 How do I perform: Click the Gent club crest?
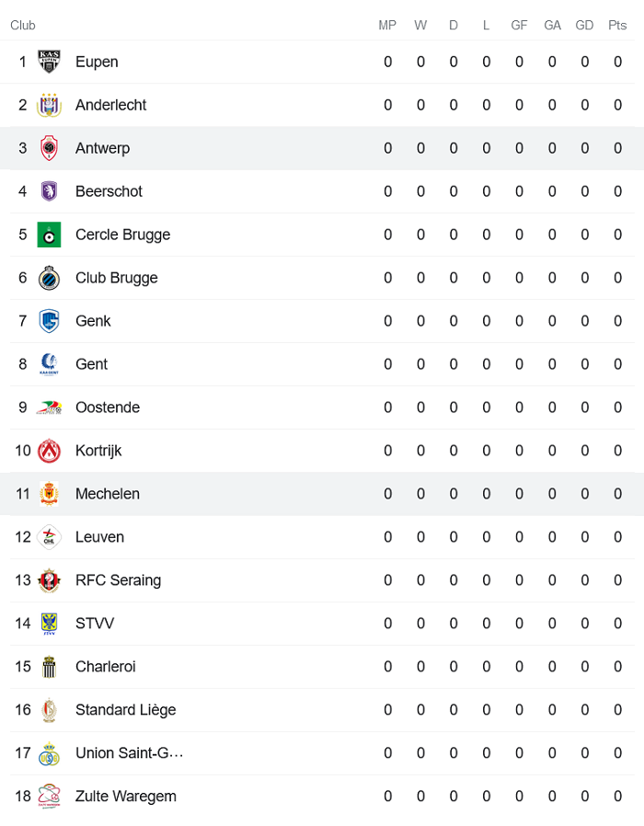[48, 364]
